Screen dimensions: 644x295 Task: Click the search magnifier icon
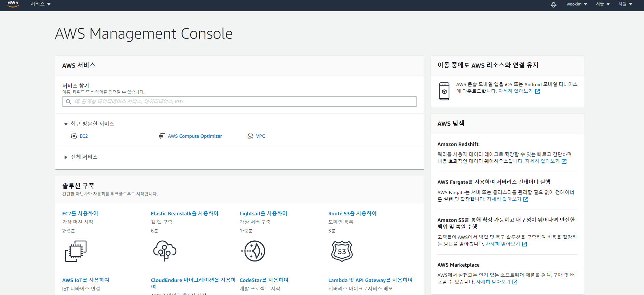coord(68,102)
